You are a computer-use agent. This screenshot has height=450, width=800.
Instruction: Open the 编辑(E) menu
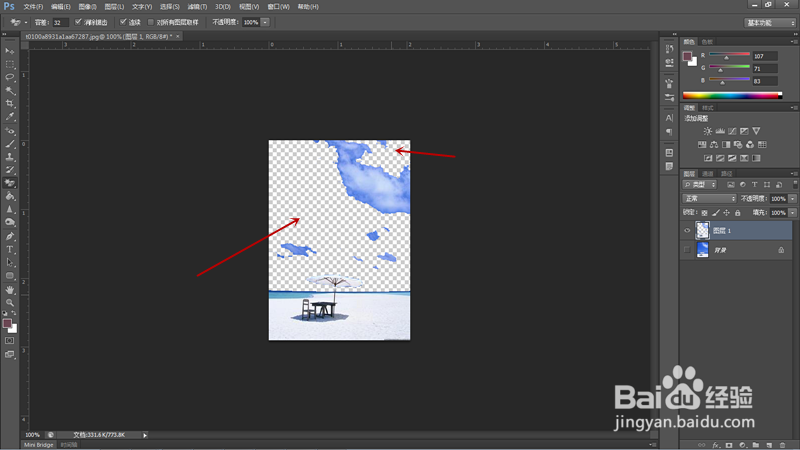pos(61,7)
